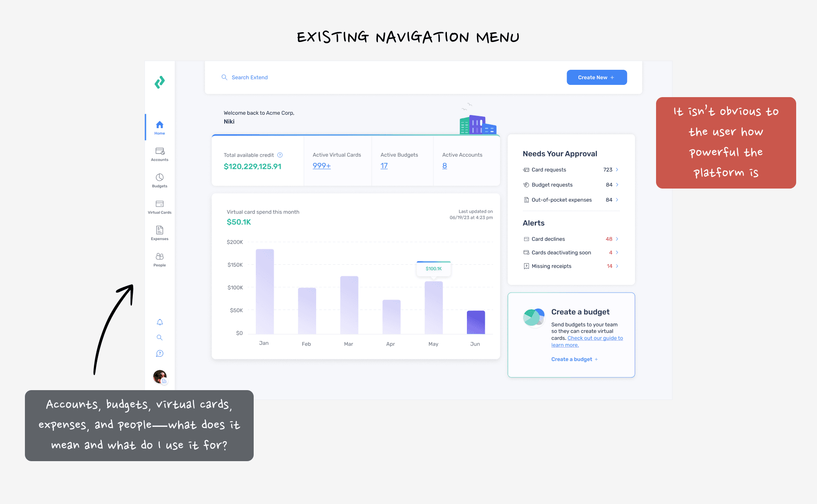The width and height of the screenshot is (817, 504).
Task: Select the Home navigation tab
Action: coord(160,127)
